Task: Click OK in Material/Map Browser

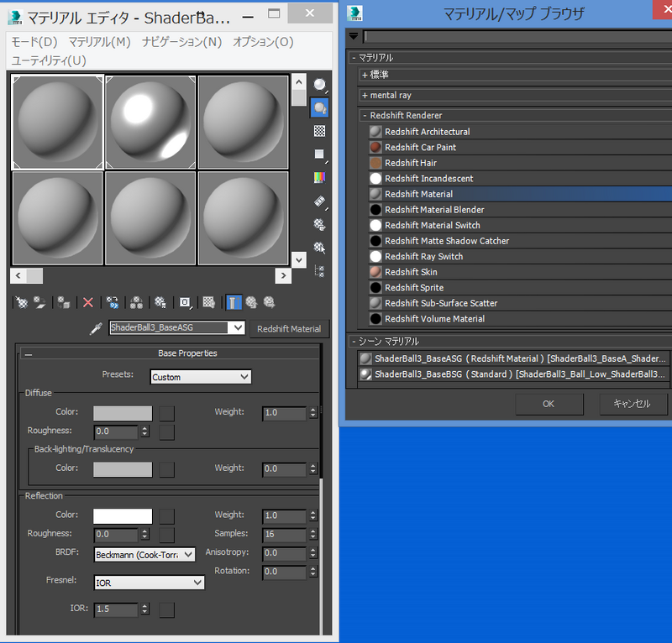Action: pyautogui.click(x=549, y=404)
